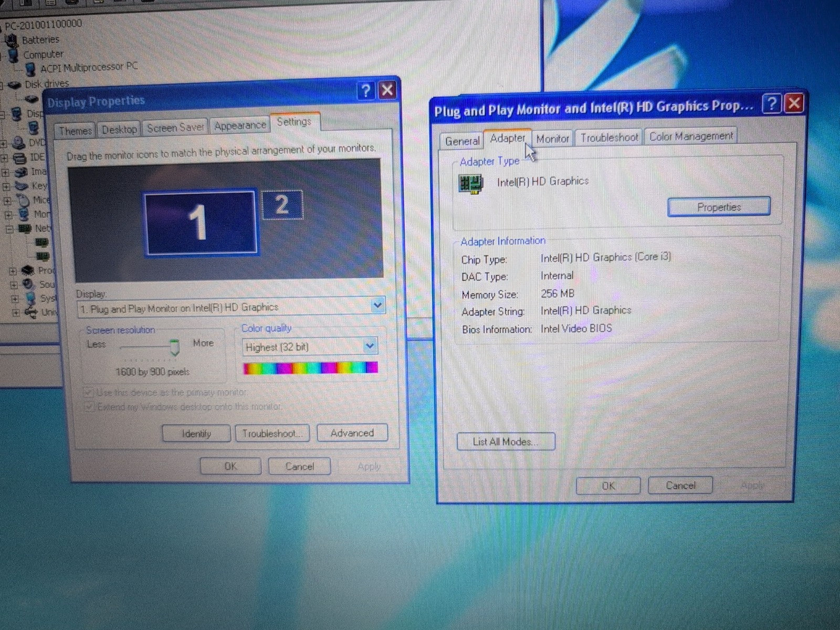Switch to the Themes tab
Image resolution: width=840 pixels, height=630 pixels.
click(x=75, y=131)
